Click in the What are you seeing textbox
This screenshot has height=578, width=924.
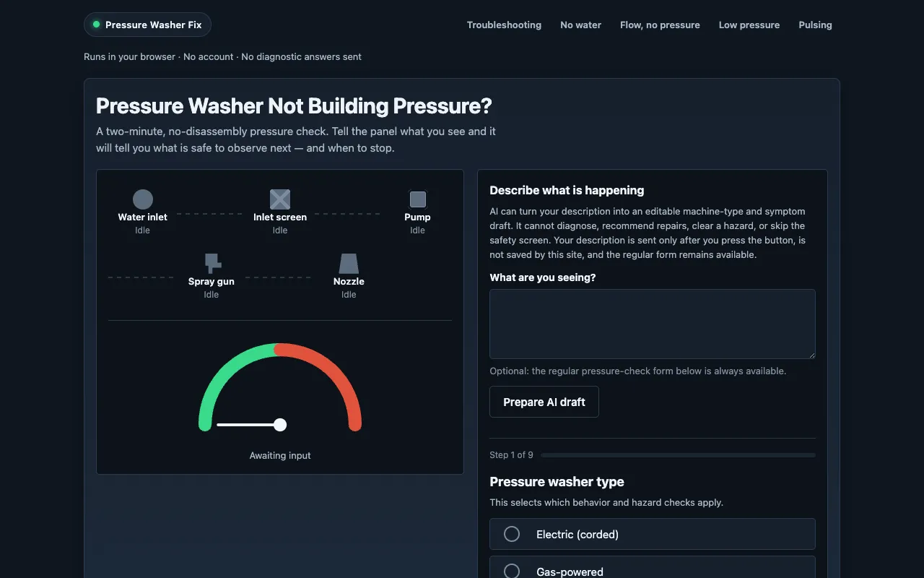pos(653,324)
